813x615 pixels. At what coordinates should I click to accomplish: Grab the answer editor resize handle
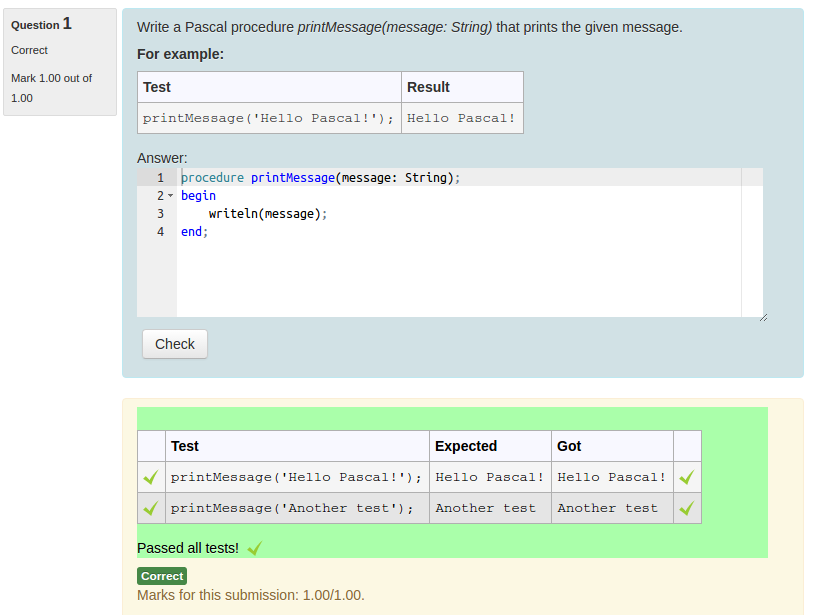point(762,317)
